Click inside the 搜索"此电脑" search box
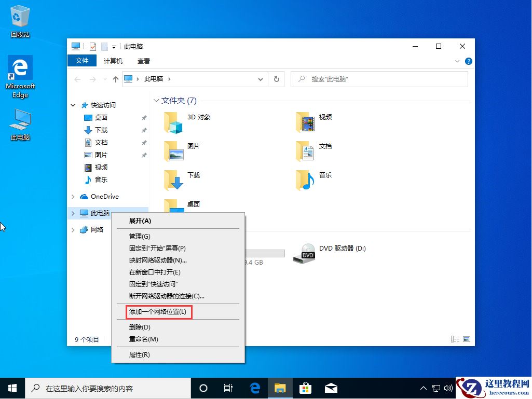Viewport: 532px width, 399px height. coord(379,78)
